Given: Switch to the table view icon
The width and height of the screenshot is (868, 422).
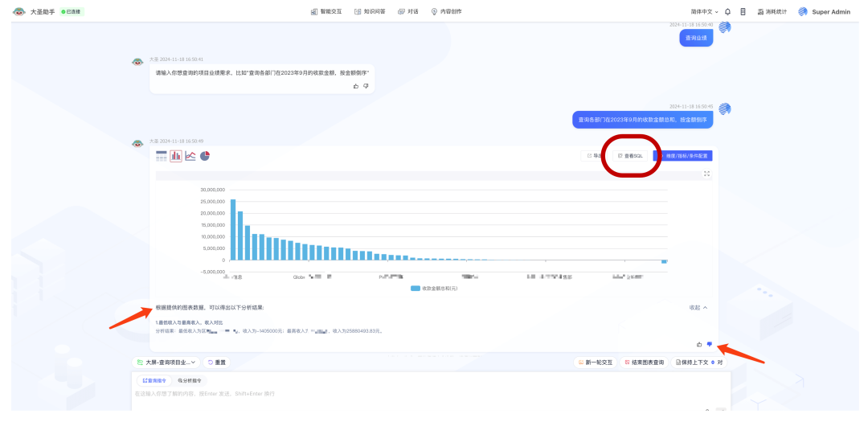Looking at the screenshot, I should [x=162, y=156].
